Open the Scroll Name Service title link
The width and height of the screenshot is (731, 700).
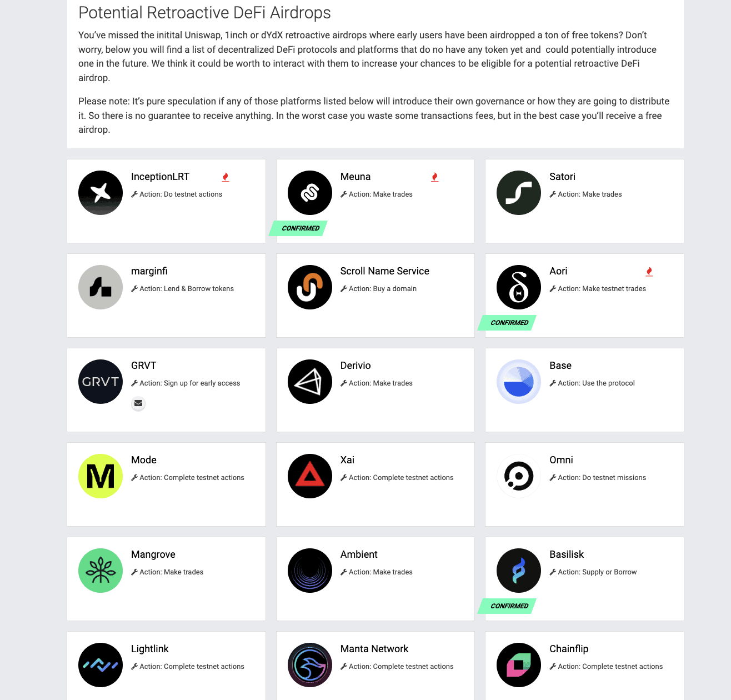coord(384,271)
